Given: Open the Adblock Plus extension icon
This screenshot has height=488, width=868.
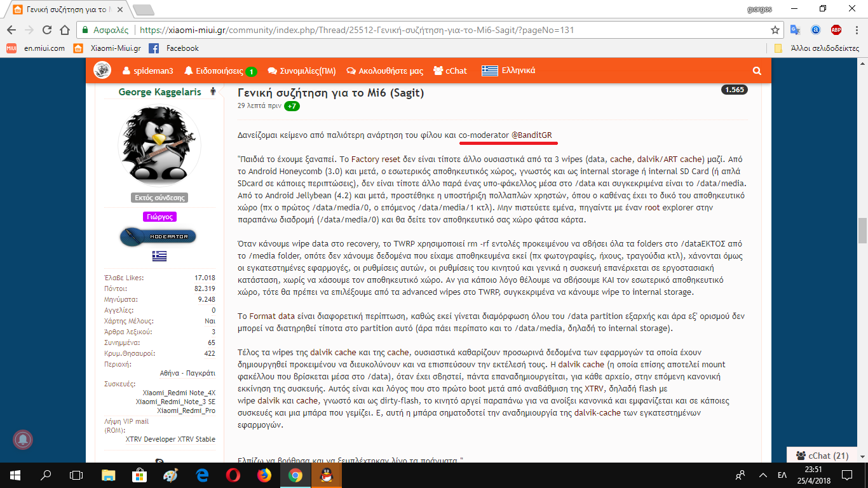Looking at the screenshot, I should (836, 30).
